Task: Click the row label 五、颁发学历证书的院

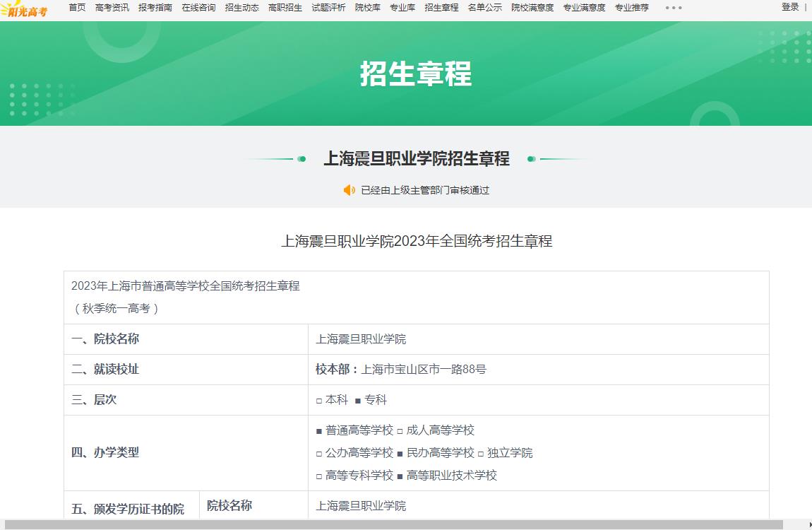Action: (128, 509)
